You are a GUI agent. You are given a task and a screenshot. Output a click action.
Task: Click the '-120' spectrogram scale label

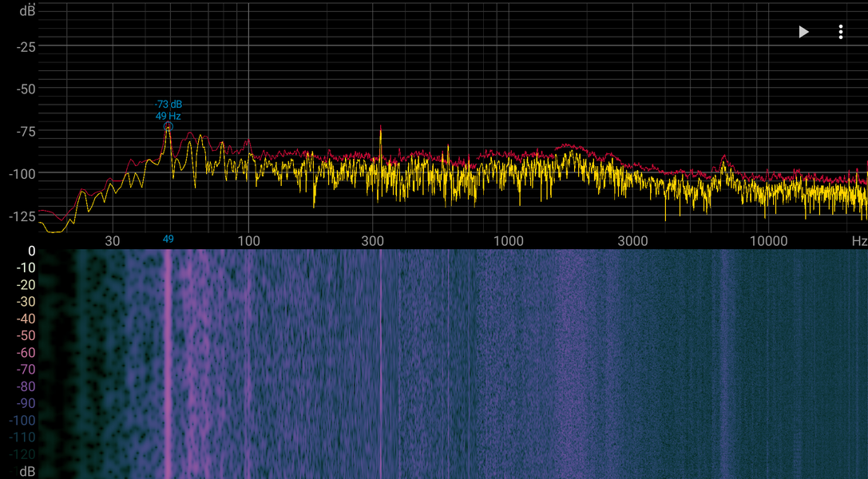click(x=22, y=455)
